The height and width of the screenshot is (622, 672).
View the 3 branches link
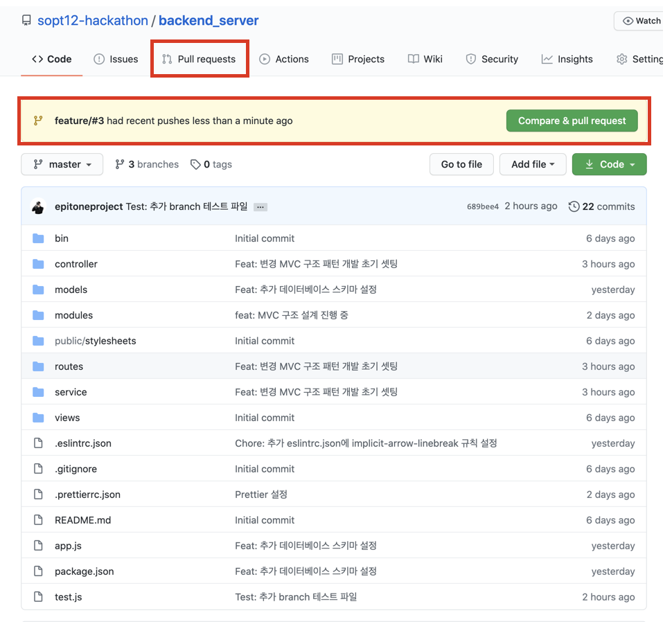(147, 164)
